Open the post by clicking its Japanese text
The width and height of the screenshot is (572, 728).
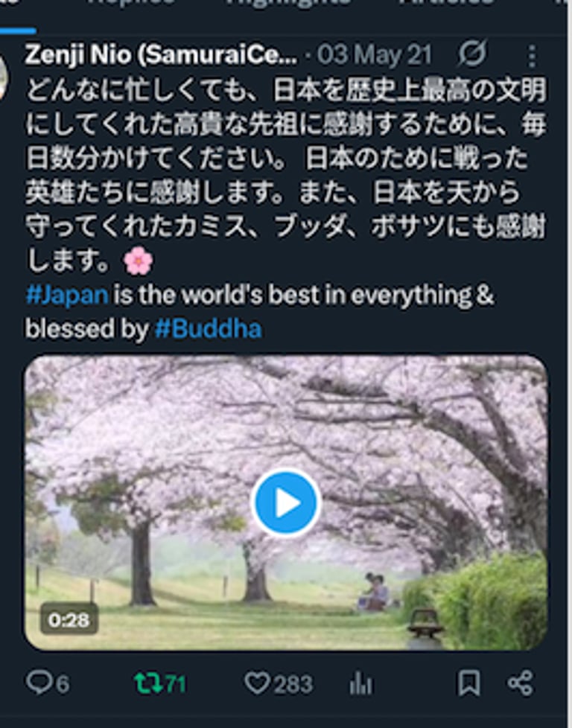[x=285, y=176]
